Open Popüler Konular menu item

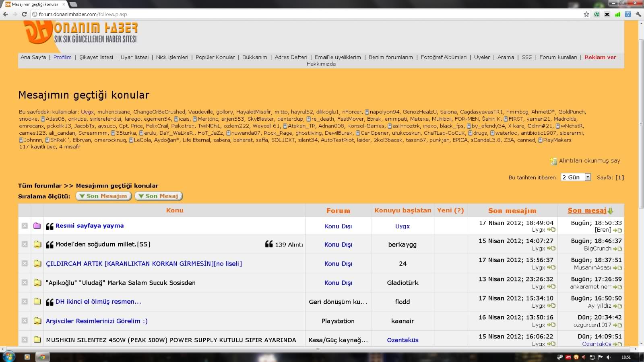(215, 57)
